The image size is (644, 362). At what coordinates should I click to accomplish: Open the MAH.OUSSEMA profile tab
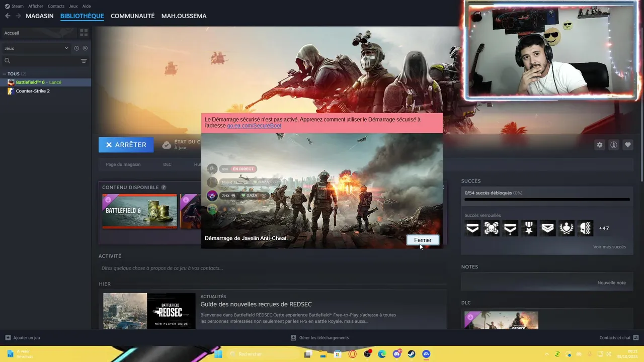[x=184, y=16]
